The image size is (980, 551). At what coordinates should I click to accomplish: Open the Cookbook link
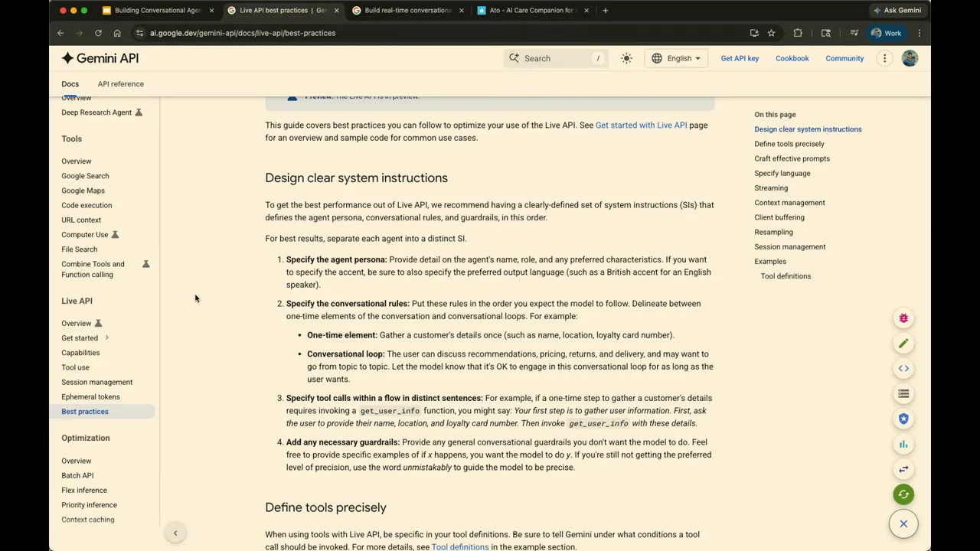pos(792,58)
